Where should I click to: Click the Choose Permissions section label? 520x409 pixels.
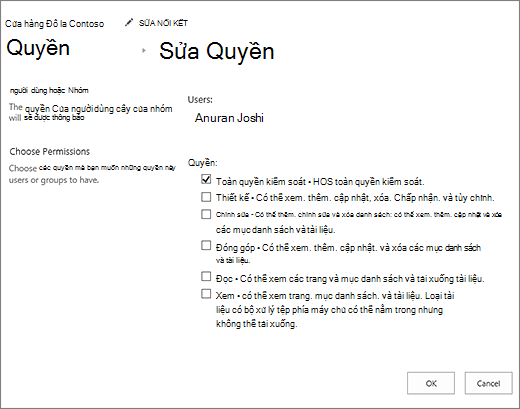(50, 152)
